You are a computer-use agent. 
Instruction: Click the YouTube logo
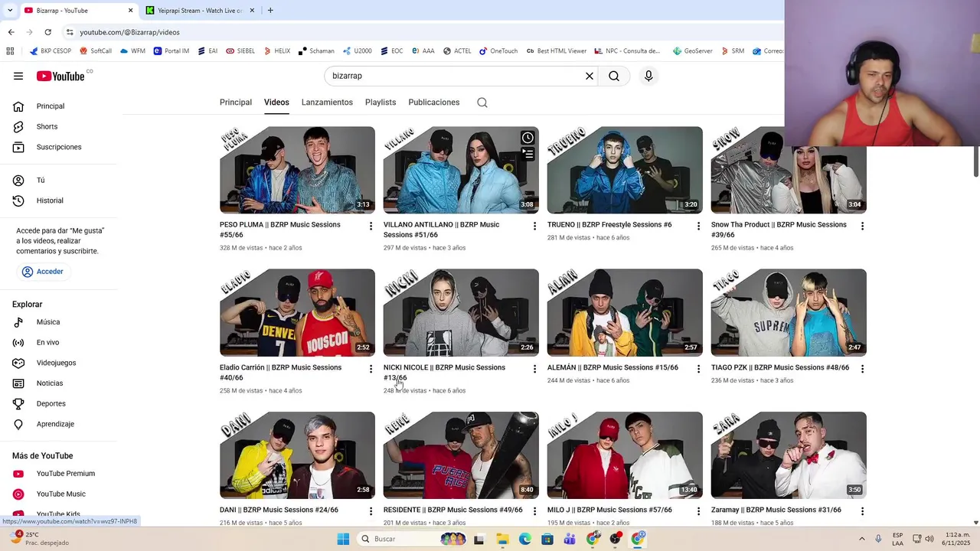tap(60, 76)
